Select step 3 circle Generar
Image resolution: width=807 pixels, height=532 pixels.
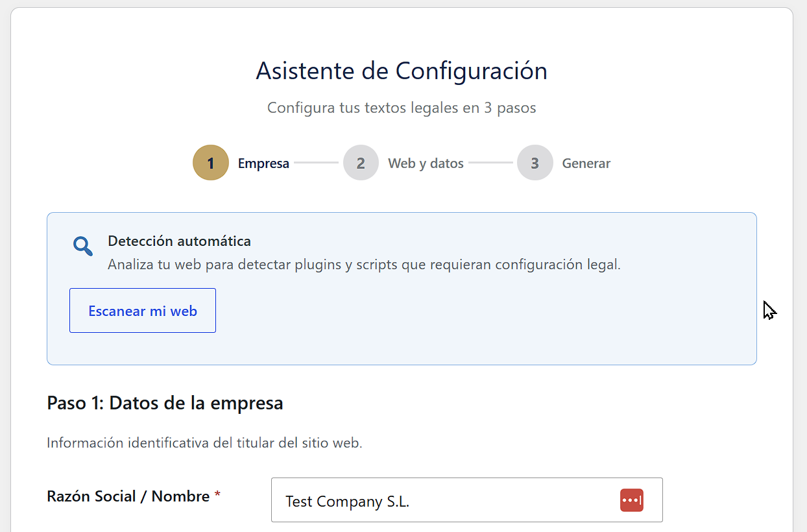click(535, 163)
